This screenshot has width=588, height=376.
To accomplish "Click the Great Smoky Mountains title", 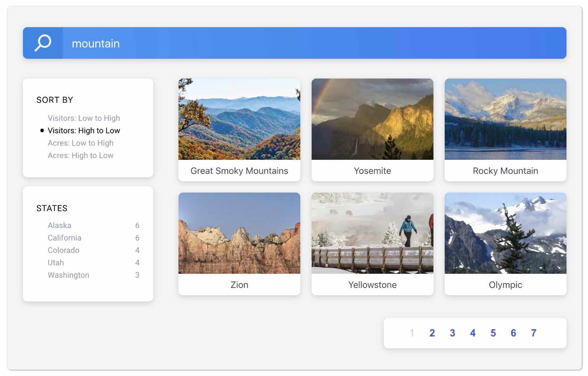I will (239, 171).
